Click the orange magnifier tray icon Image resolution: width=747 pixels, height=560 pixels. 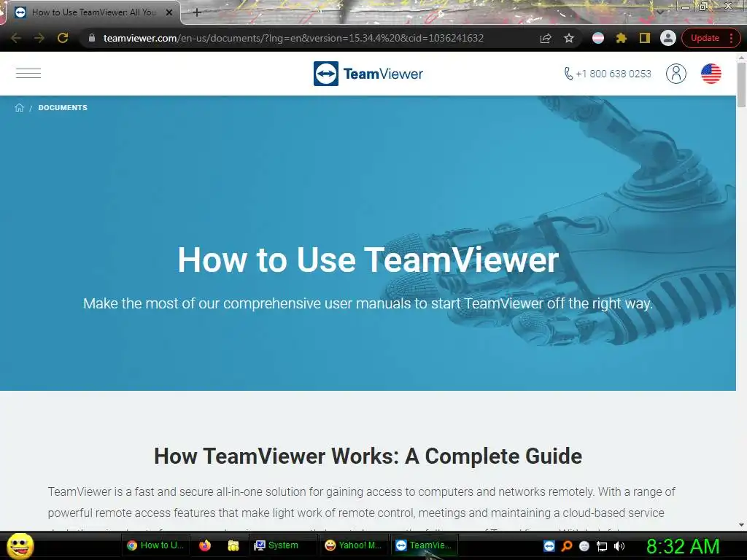(x=566, y=545)
